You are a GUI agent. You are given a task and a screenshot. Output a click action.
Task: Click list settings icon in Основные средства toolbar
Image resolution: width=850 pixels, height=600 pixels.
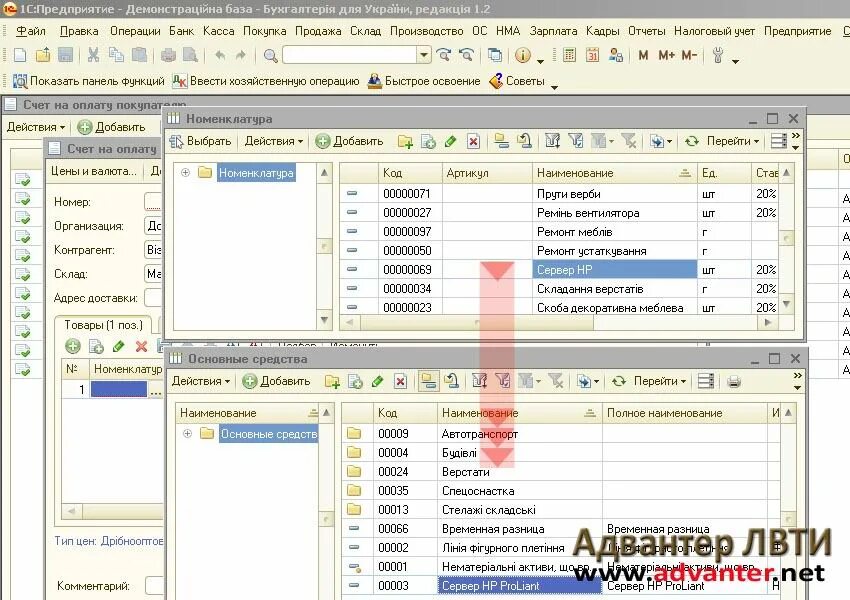(x=706, y=382)
